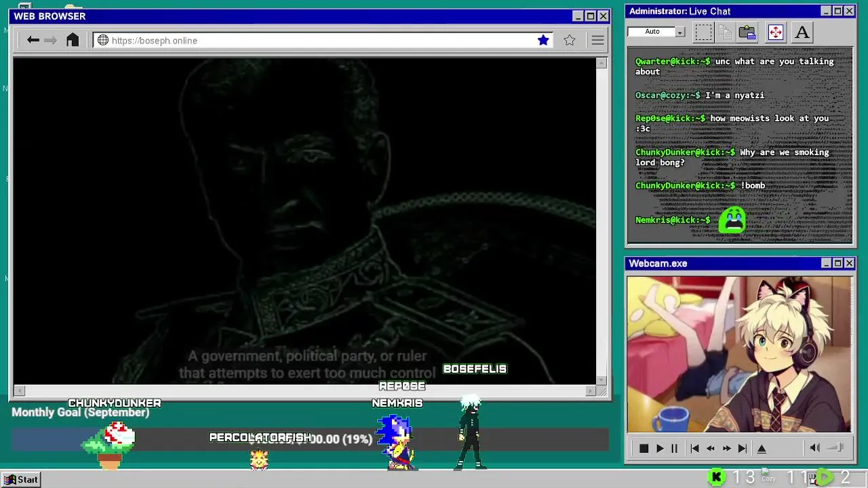Click the video frame in the web browser
The image size is (868, 488).
(x=304, y=221)
